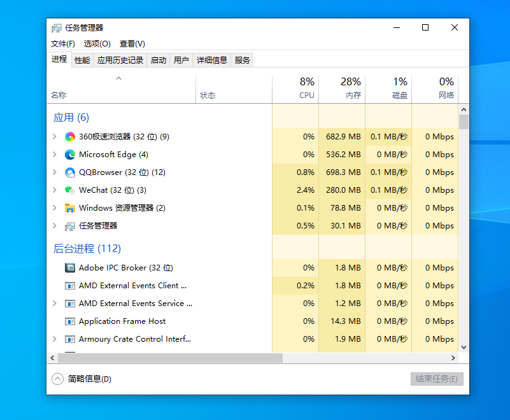Image resolution: width=510 pixels, height=420 pixels.
Task: Switch to the 启动 tab
Action: tap(159, 60)
